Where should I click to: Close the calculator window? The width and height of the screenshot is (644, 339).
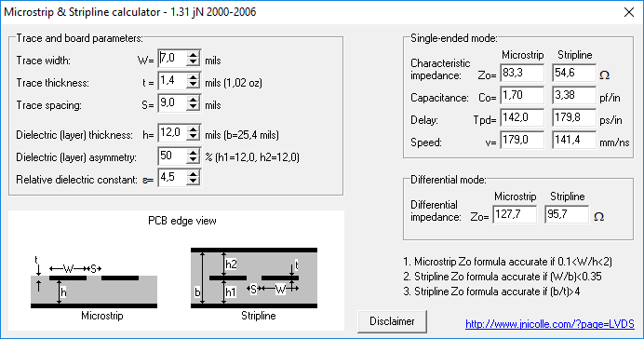point(629,12)
